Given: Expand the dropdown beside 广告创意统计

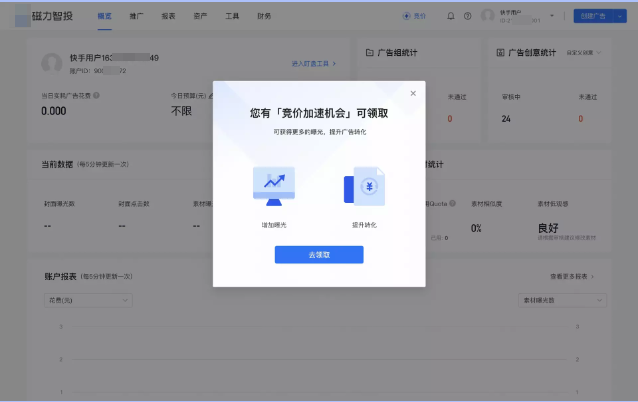Looking at the screenshot, I should click(584, 52).
